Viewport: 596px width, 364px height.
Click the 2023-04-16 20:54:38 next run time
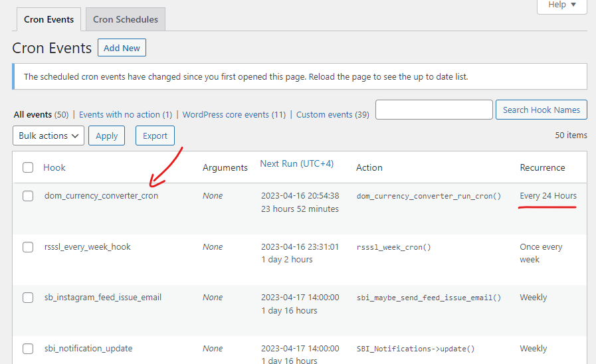[300, 196]
